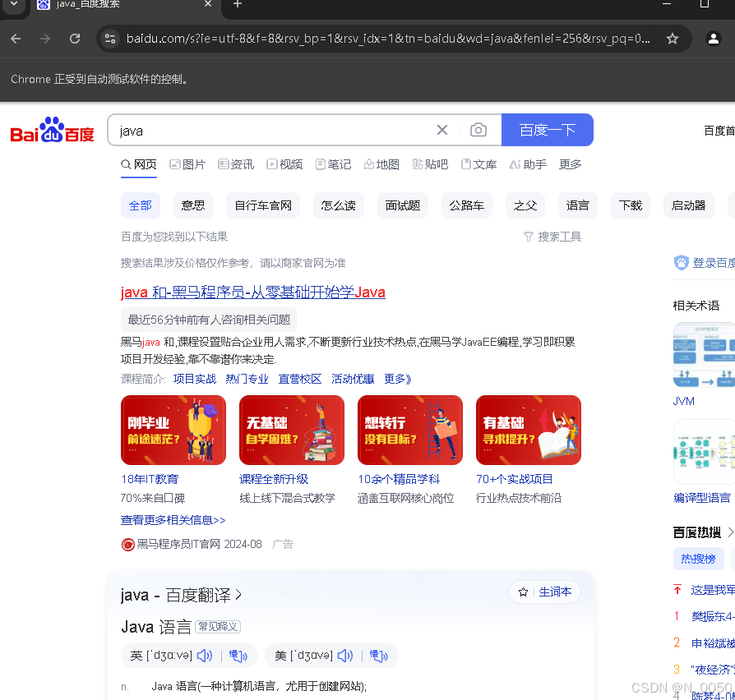Select the 自行车官网 filter chip
735x700 pixels.
[x=263, y=205]
